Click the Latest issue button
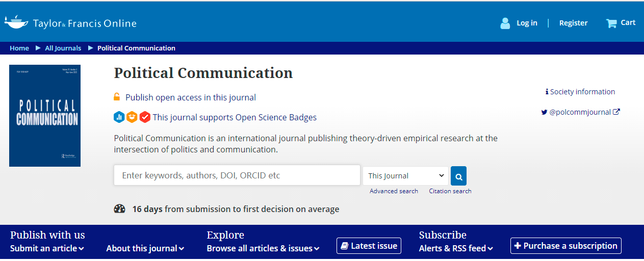 (369, 246)
